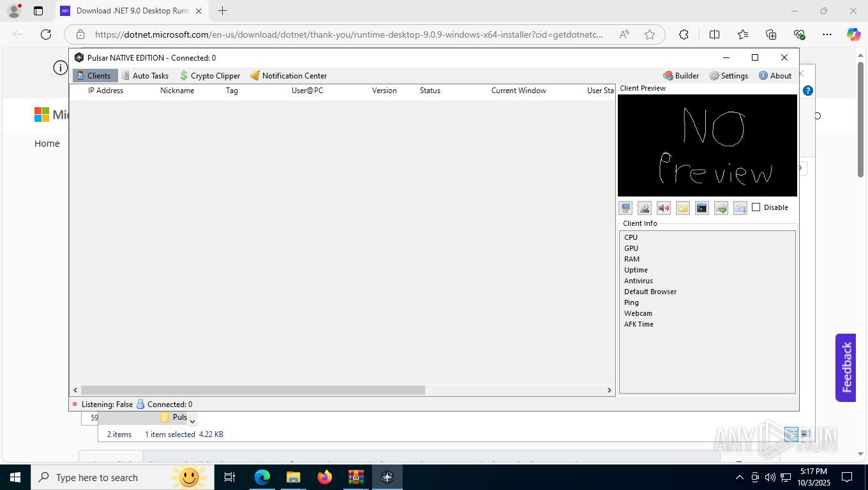Click the Home link on Microsoft page

pos(47,144)
